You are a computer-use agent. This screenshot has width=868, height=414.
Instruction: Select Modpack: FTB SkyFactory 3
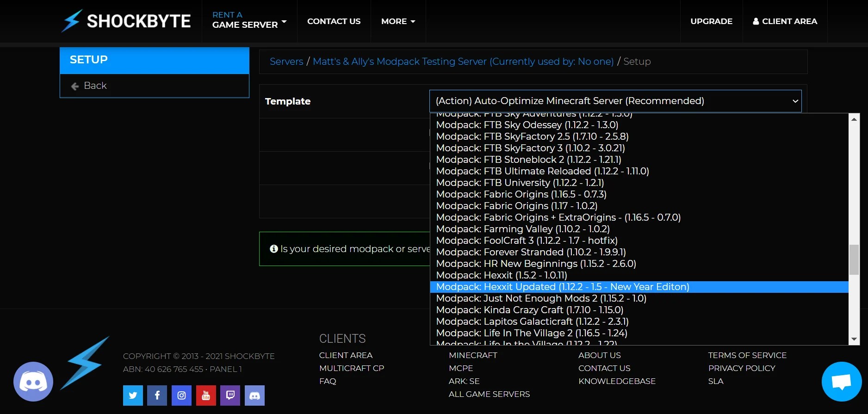pyautogui.click(x=639, y=148)
